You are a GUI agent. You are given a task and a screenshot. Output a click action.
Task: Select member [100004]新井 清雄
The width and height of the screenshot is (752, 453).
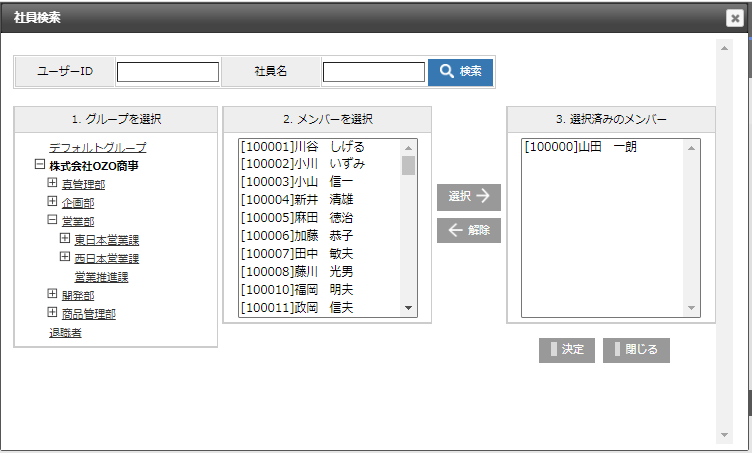[298, 200]
